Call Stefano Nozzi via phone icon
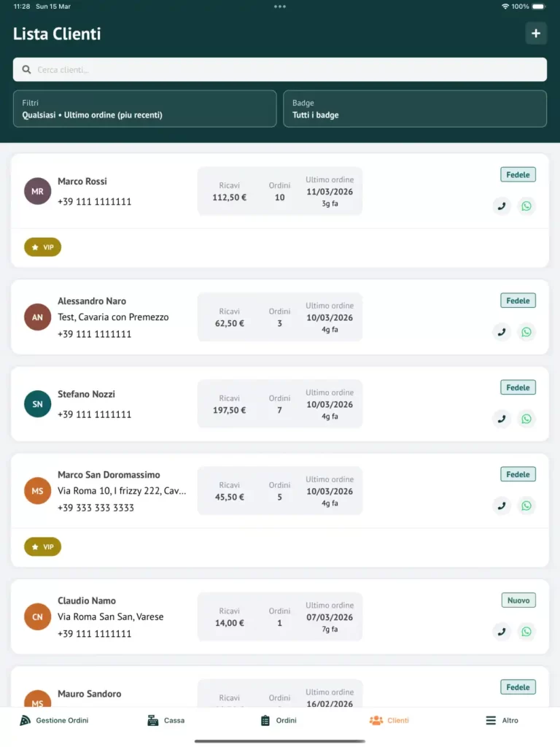 (501, 419)
